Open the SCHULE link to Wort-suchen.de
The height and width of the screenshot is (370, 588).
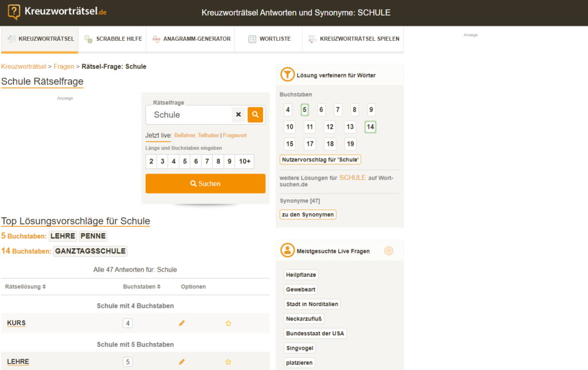(353, 178)
